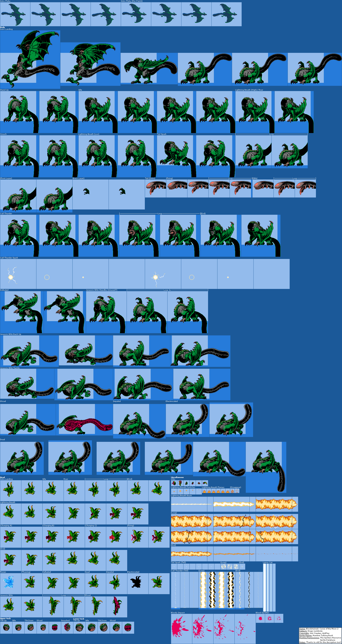Viewport: 342px width, 644px height.
Task: Click the '(Thawing)' label
Action: (26, 572)
